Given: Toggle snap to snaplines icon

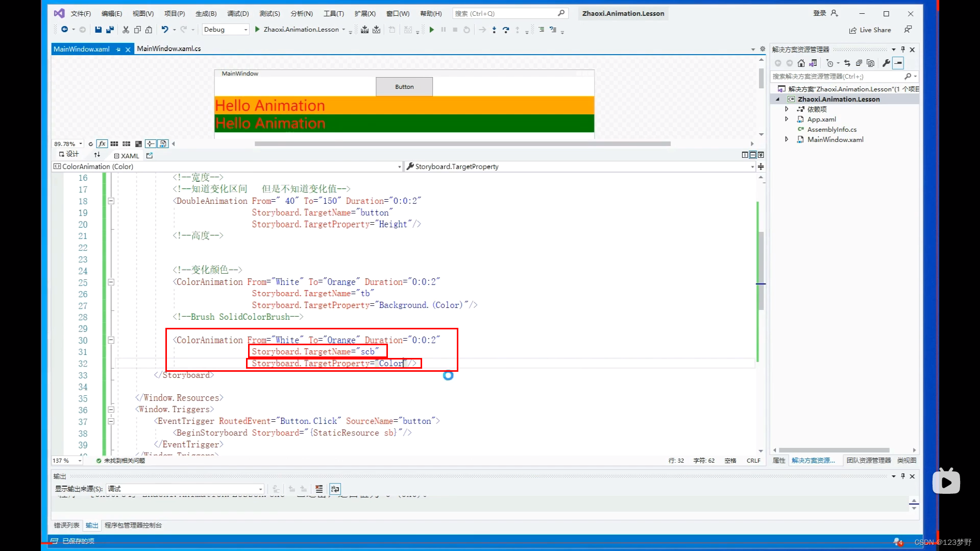Looking at the screenshot, I should (x=151, y=144).
